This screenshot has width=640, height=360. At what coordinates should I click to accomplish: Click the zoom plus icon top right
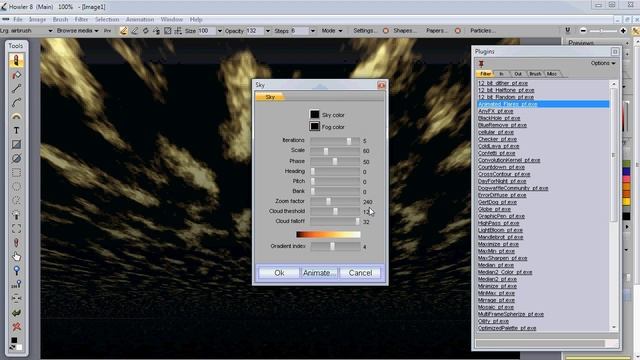click(623, 31)
